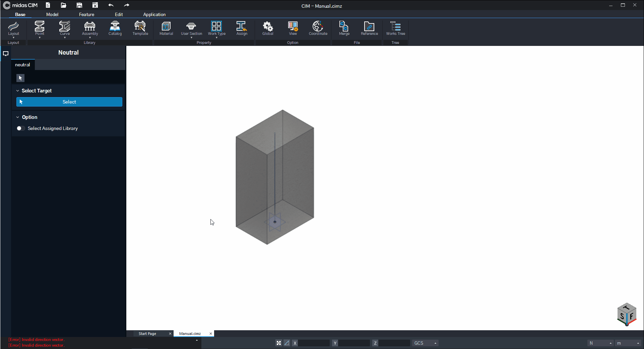Open the Works Tree panel
This screenshot has width=644, height=349.
tap(395, 28)
